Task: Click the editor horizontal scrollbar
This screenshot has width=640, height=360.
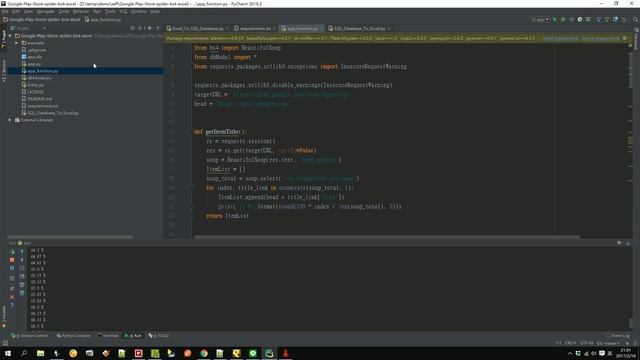Action: (387, 236)
